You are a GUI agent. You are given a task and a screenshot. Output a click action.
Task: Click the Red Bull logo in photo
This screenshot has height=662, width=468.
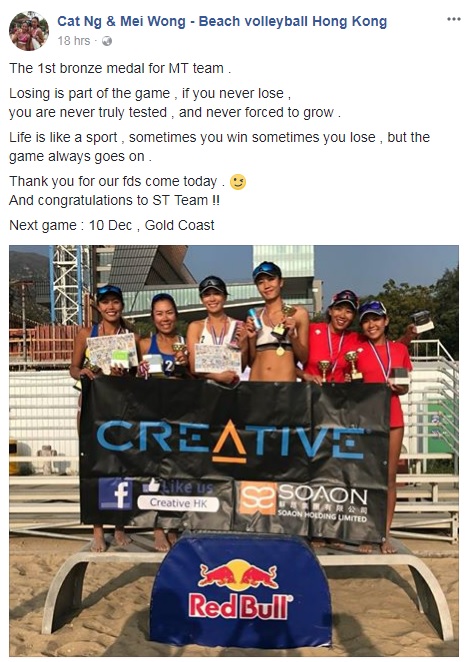(241, 589)
